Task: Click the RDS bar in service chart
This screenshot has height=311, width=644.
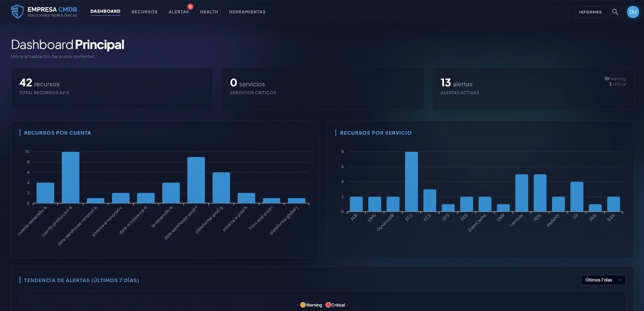Action: click(x=540, y=193)
